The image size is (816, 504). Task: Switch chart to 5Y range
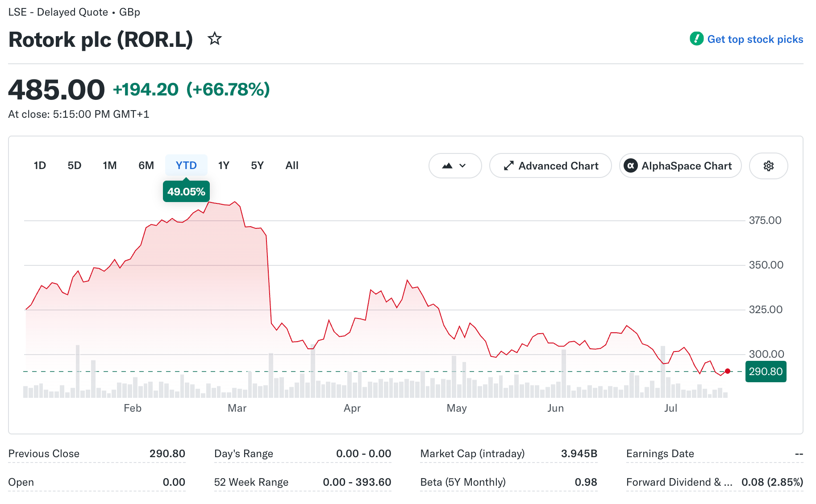pos(257,165)
